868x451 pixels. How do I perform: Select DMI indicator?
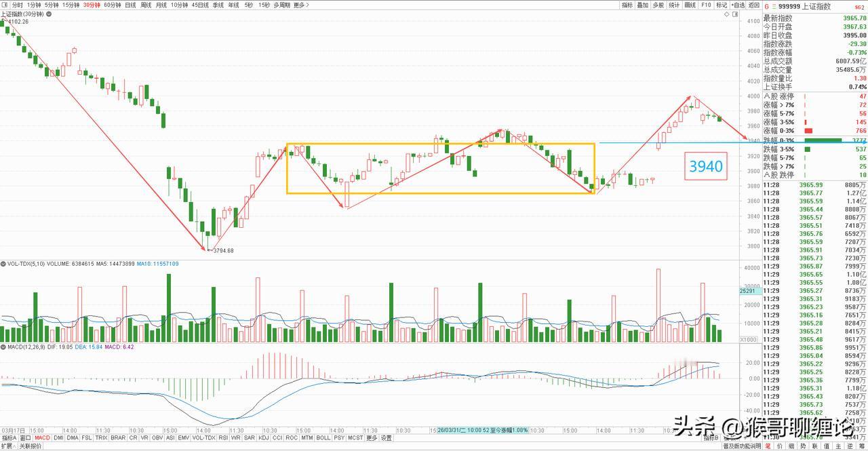[58, 437]
